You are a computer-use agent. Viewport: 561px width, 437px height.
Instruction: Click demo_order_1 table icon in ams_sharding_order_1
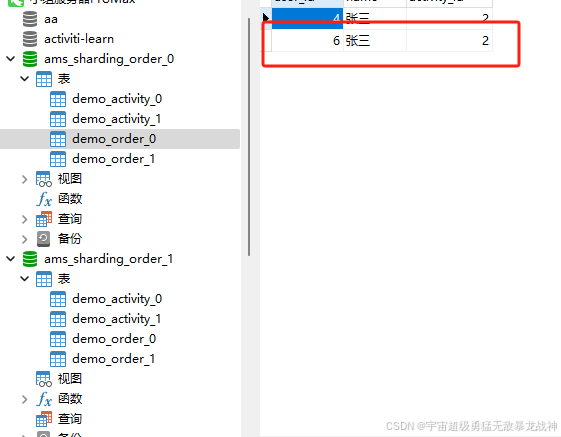tap(58, 359)
